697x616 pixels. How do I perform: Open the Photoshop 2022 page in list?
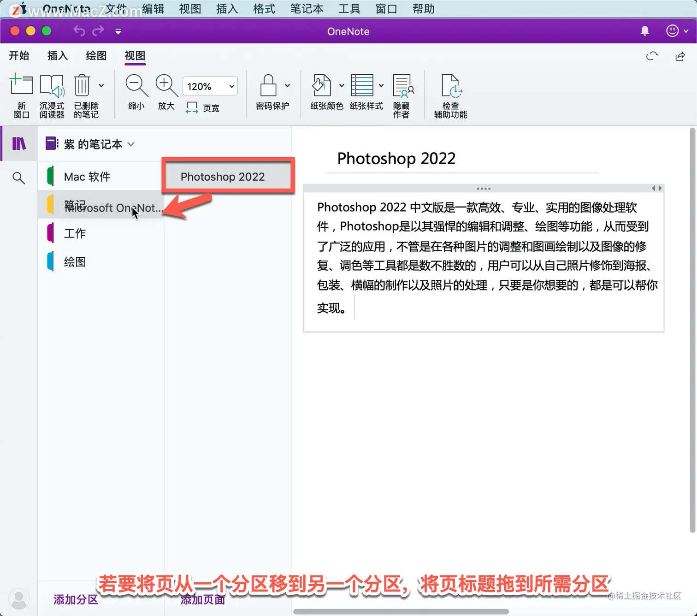[228, 177]
